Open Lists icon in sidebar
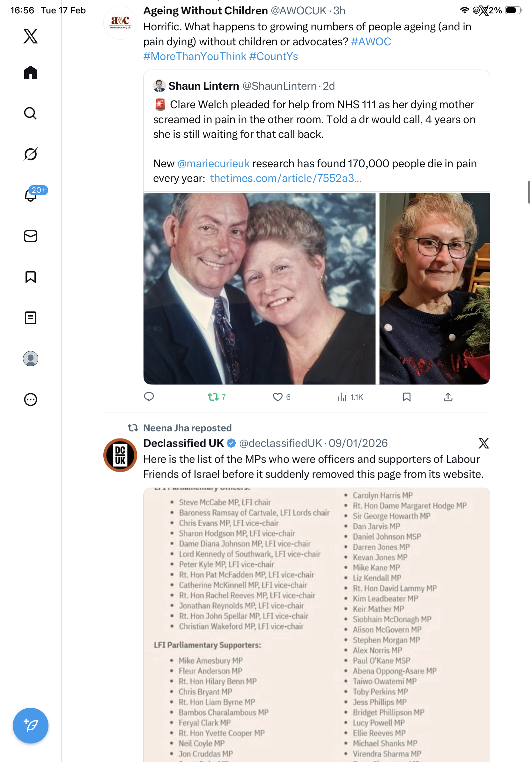The width and height of the screenshot is (532, 762). (x=31, y=317)
